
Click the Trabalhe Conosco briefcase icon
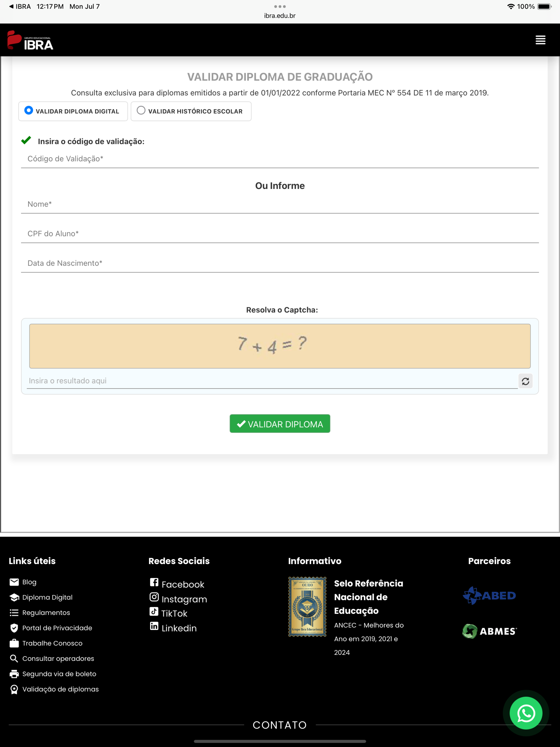14,643
